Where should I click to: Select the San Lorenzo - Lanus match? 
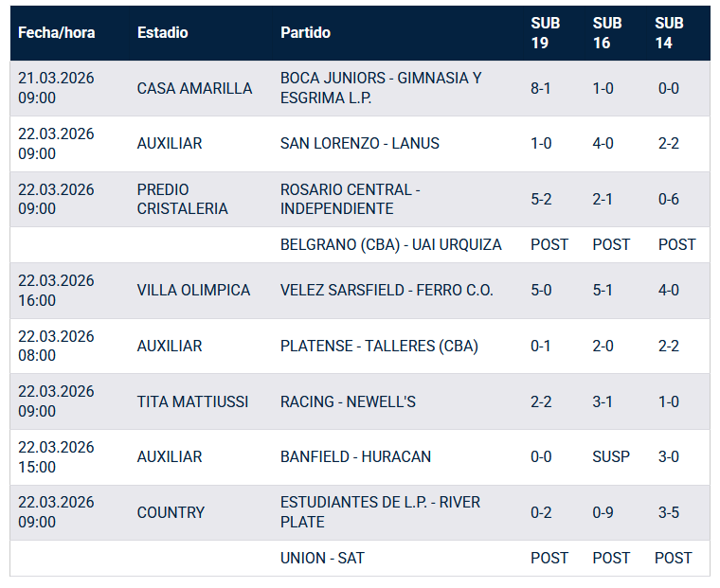click(x=360, y=143)
